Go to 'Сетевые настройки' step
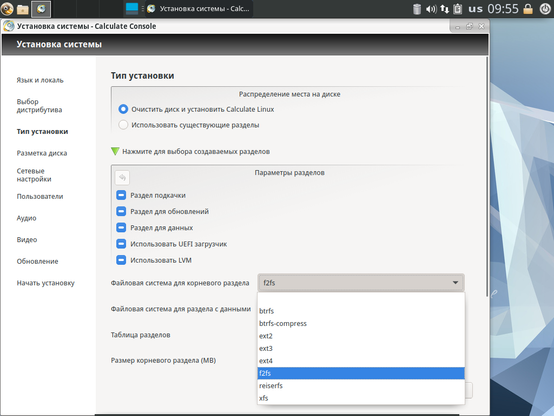The height and width of the screenshot is (416, 554). (x=34, y=175)
